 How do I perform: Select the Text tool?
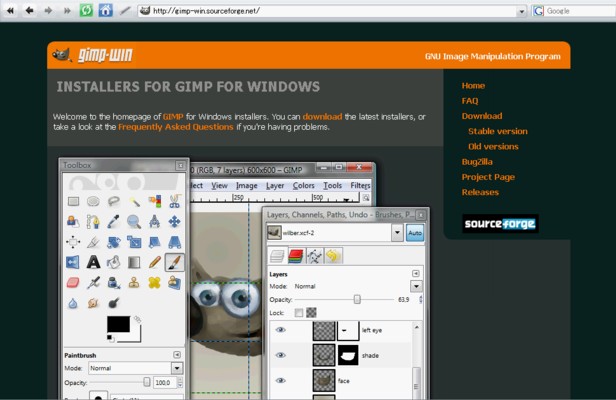tap(93, 262)
